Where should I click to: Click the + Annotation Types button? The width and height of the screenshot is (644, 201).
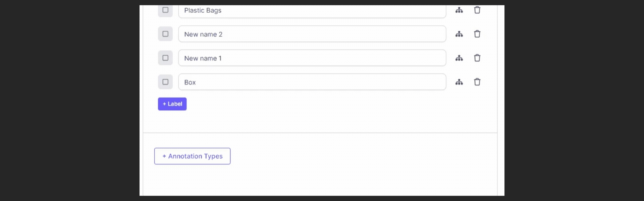pos(192,156)
